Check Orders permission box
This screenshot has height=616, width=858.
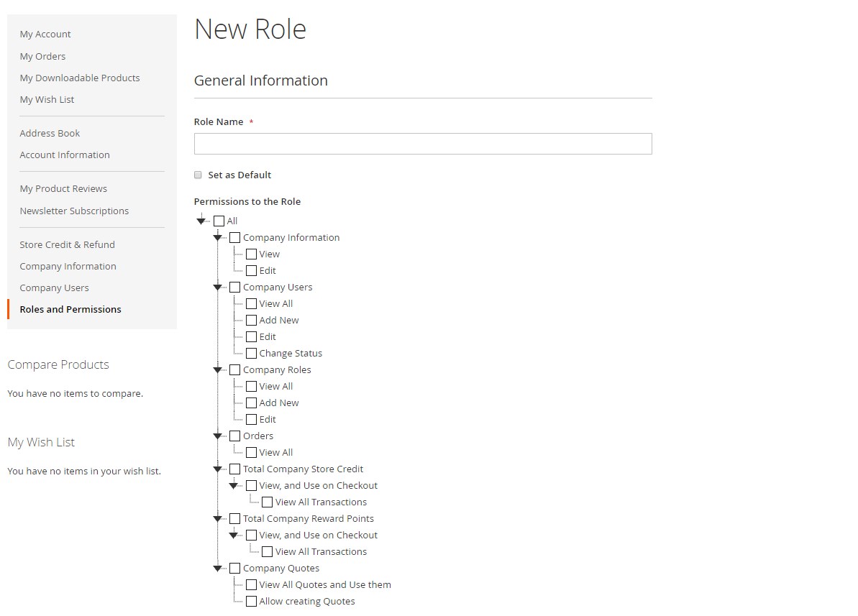click(234, 436)
